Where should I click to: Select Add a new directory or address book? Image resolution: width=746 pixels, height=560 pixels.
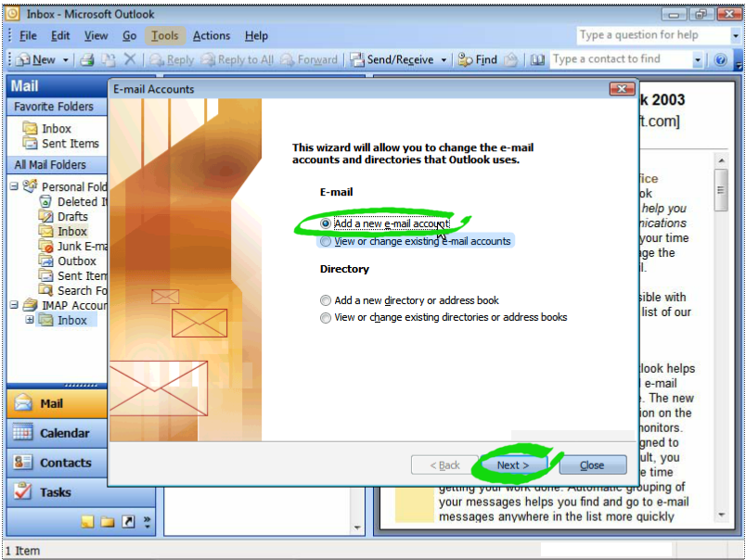(x=409, y=300)
